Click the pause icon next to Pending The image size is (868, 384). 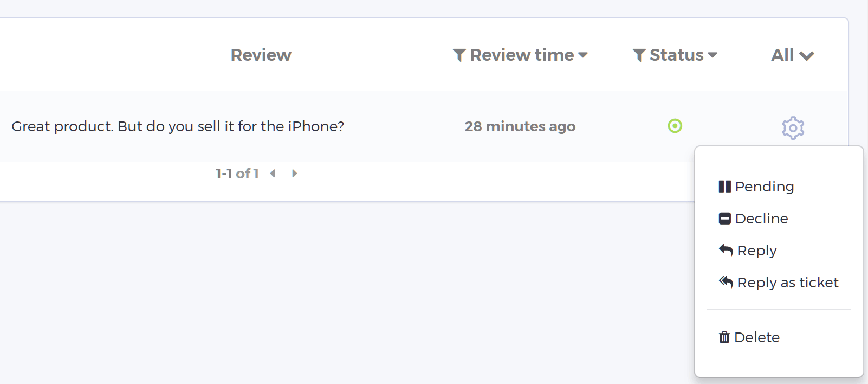[724, 187]
